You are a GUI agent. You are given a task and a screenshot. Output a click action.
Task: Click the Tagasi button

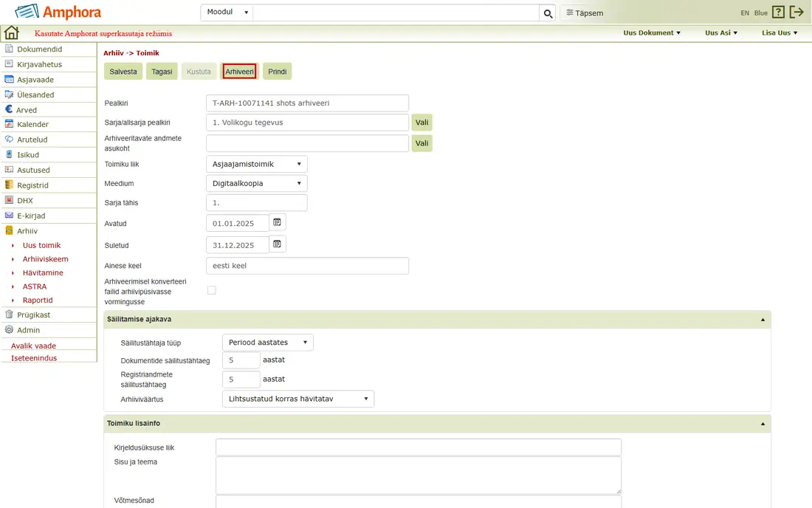pyautogui.click(x=162, y=72)
